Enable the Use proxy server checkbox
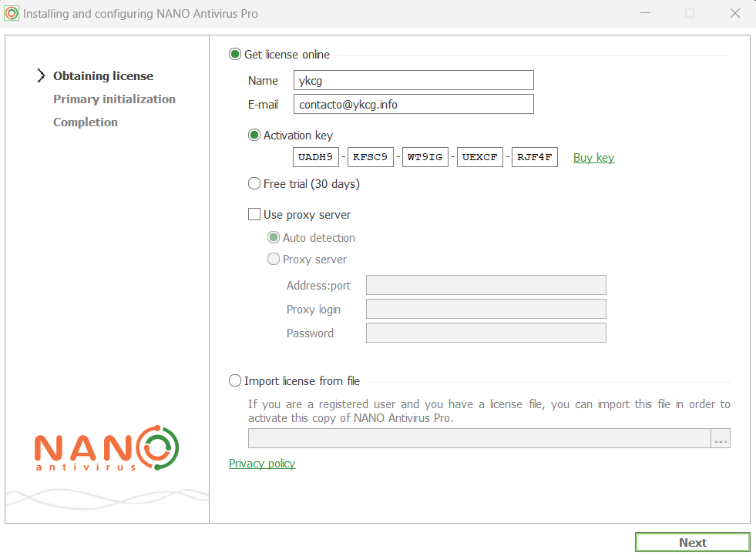 [x=254, y=214]
